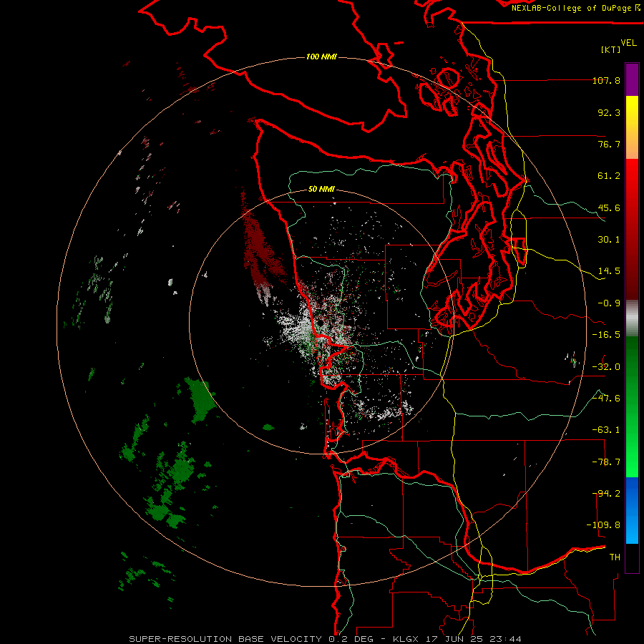
Task: Click the -47.6 velocity scale value
Action: click(606, 399)
